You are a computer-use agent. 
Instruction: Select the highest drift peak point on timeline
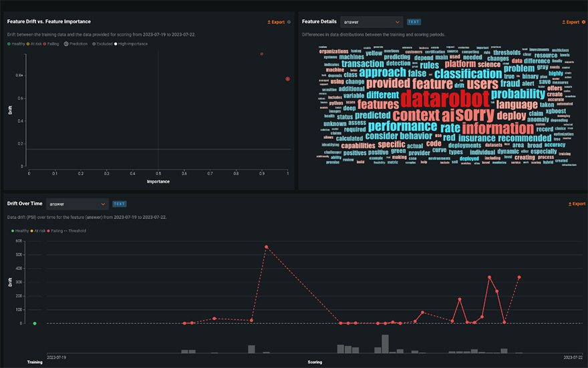pyautogui.click(x=266, y=246)
